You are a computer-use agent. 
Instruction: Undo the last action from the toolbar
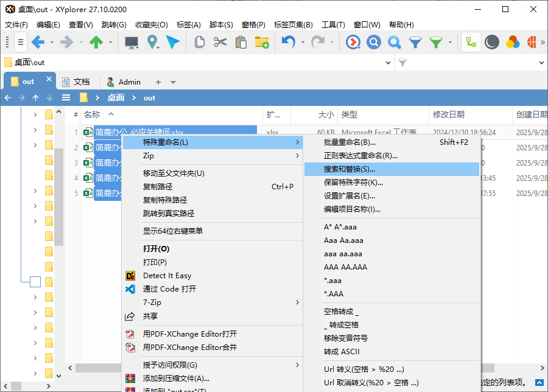click(286, 43)
